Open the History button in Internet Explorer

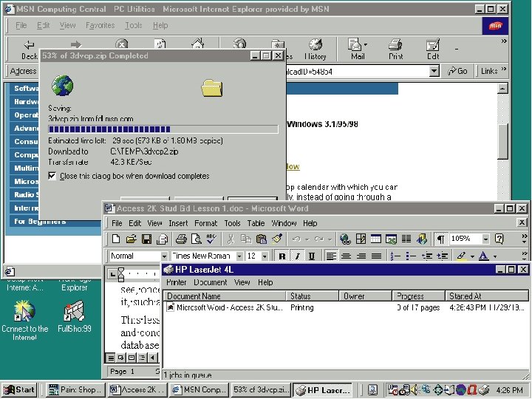(x=316, y=50)
